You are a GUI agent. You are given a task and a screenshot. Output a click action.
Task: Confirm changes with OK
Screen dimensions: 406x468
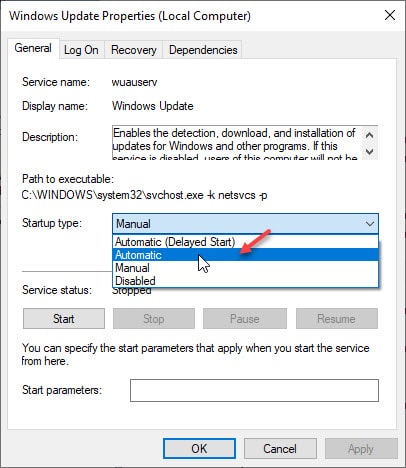199,448
